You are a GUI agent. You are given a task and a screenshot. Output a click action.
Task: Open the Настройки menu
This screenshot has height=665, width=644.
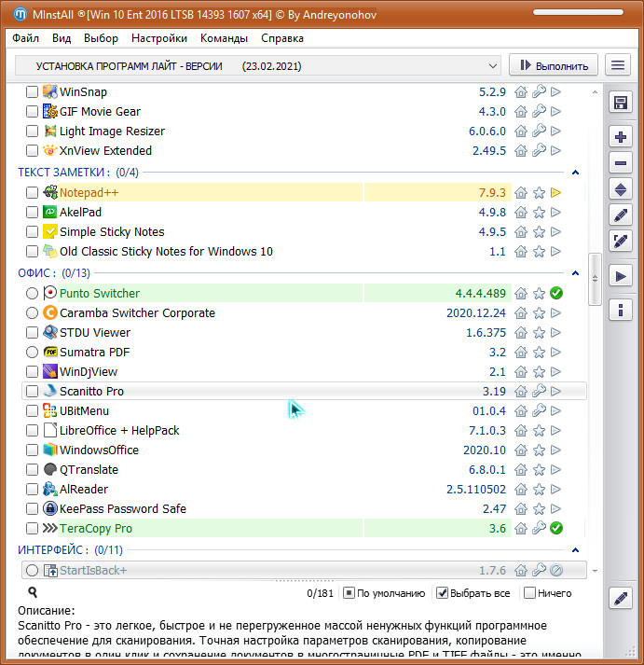(159, 38)
